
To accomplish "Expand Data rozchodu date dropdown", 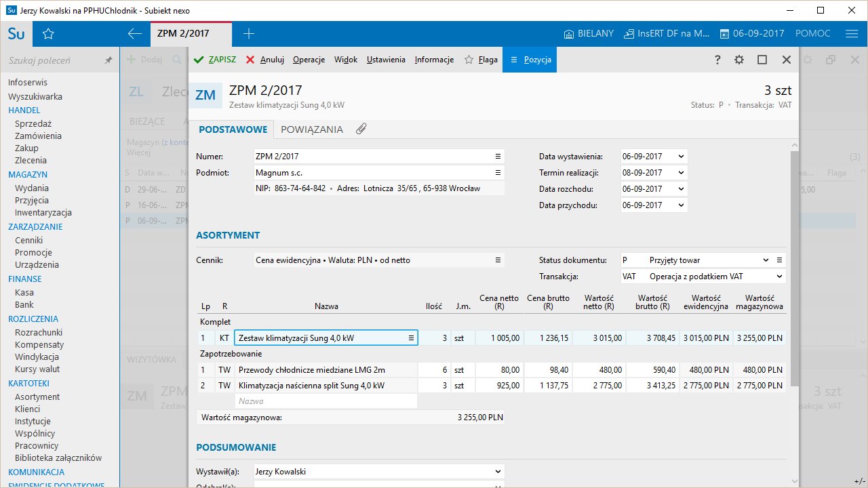I will [681, 189].
